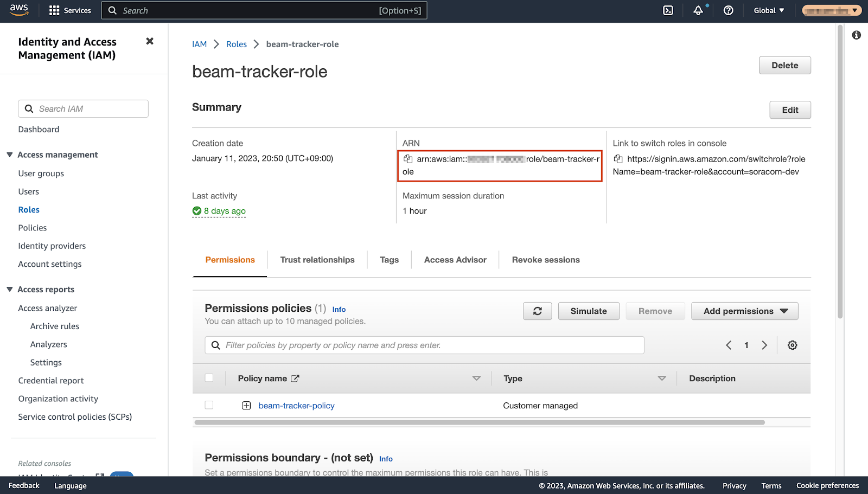The width and height of the screenshot is (868, 494).
Task: Switch to the Access Advisor tab
Action: (x=455, y=260)
